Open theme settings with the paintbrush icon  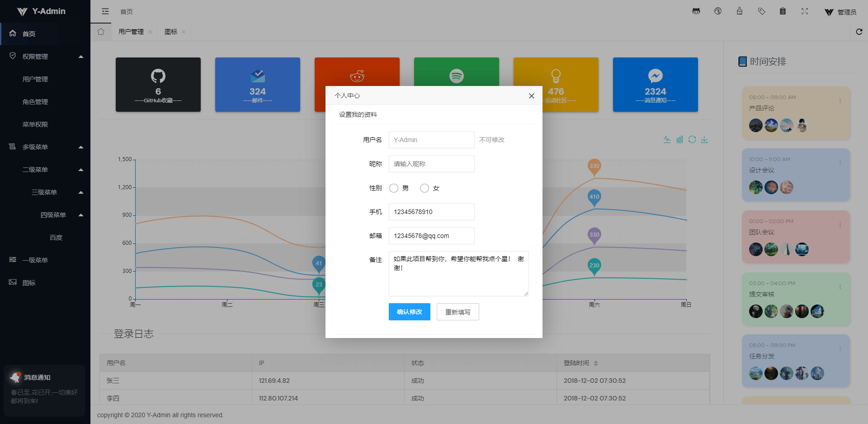(740, 11)
